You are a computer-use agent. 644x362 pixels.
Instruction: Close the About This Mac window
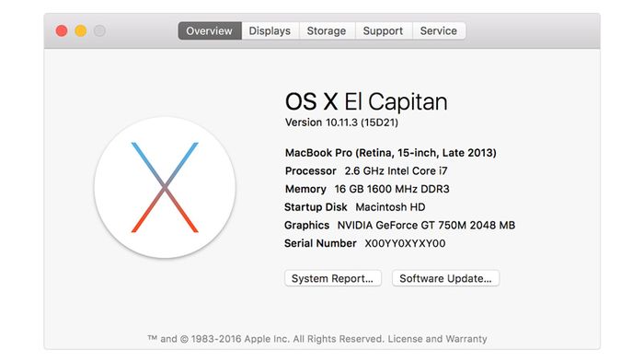(62, 30)
